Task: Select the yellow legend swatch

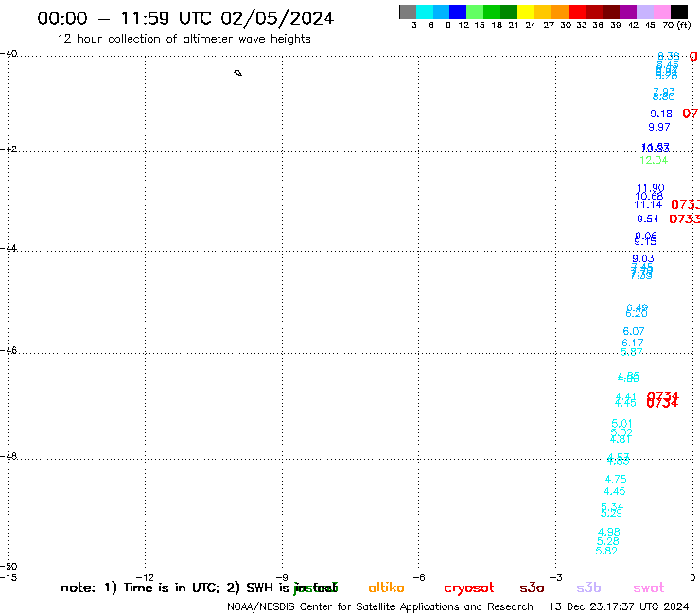Action: [526, 11]
